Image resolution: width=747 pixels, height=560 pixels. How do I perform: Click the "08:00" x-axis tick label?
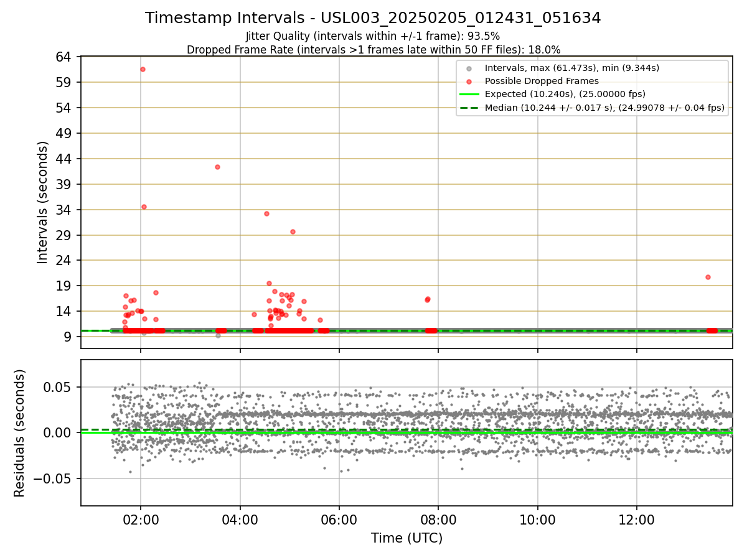point(438,519)
